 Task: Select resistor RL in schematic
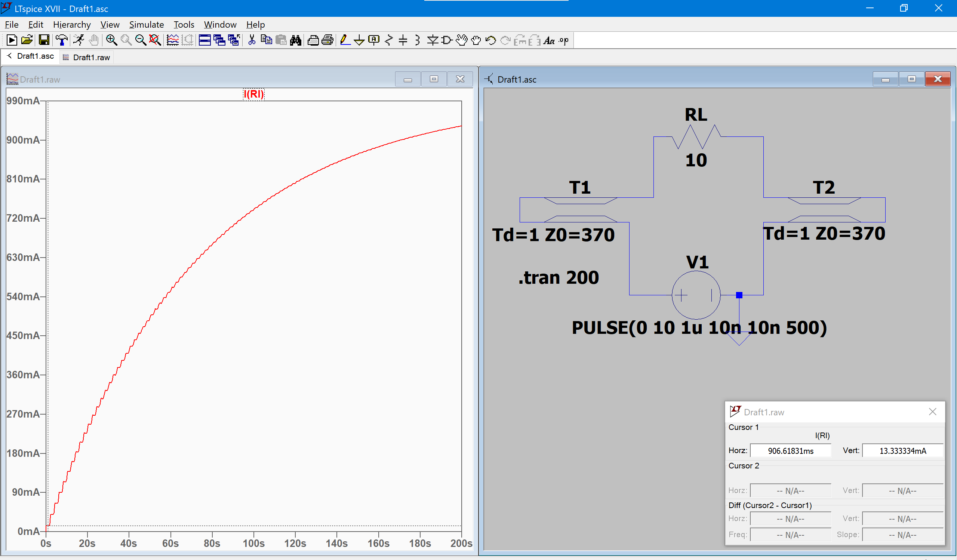point(696,136)
